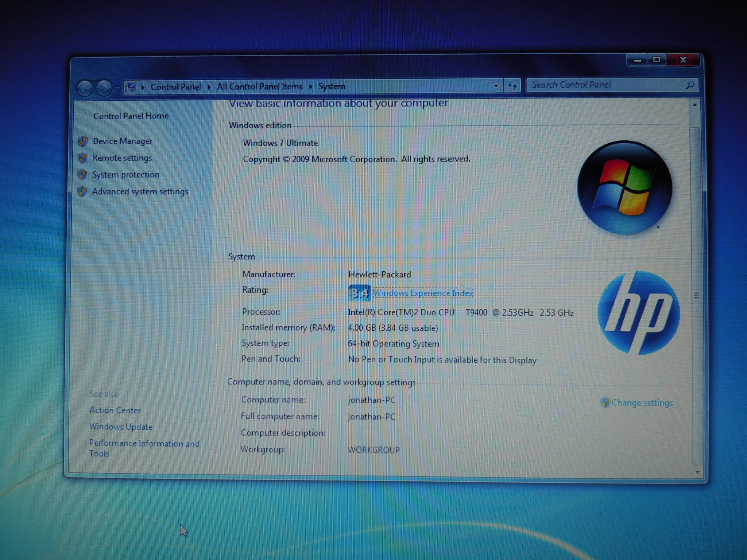
Task: Click the Remote settings shield icon
Action: pos(82,158)
